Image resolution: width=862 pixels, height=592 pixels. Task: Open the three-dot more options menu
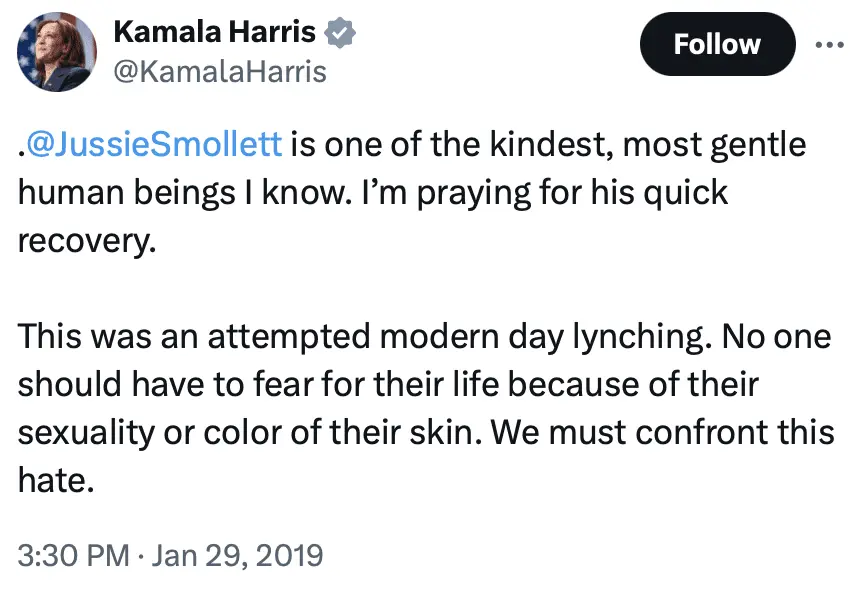830,45
